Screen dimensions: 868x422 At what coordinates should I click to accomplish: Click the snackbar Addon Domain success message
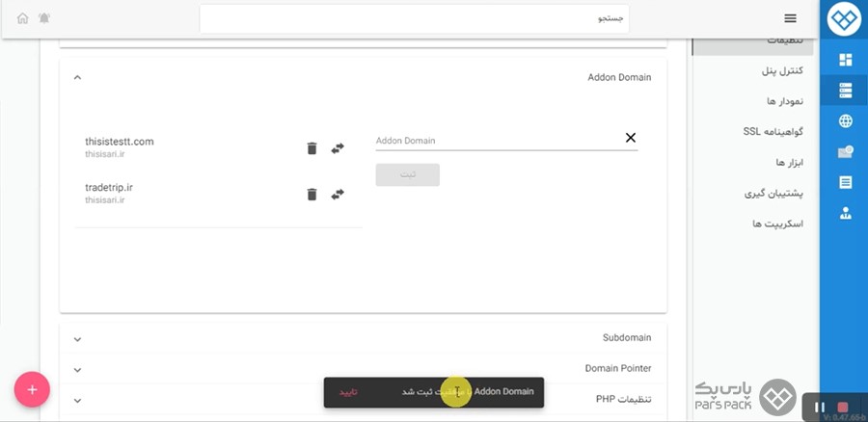pyautogui.click(x=468, y=391)
